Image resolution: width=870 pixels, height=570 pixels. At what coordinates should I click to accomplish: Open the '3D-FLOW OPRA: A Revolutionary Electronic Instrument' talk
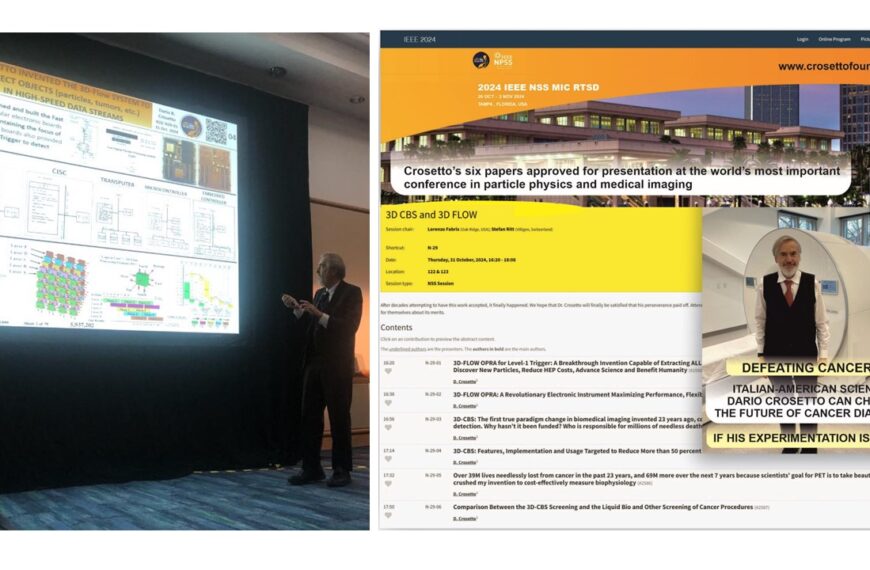click(x=577, y=395)
